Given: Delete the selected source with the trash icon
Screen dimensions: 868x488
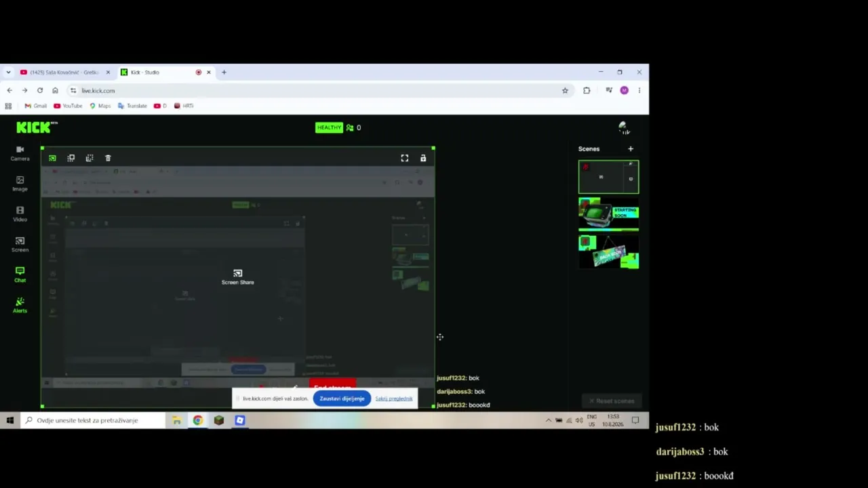Looking at the screenshot, I should tap(108, 158).
